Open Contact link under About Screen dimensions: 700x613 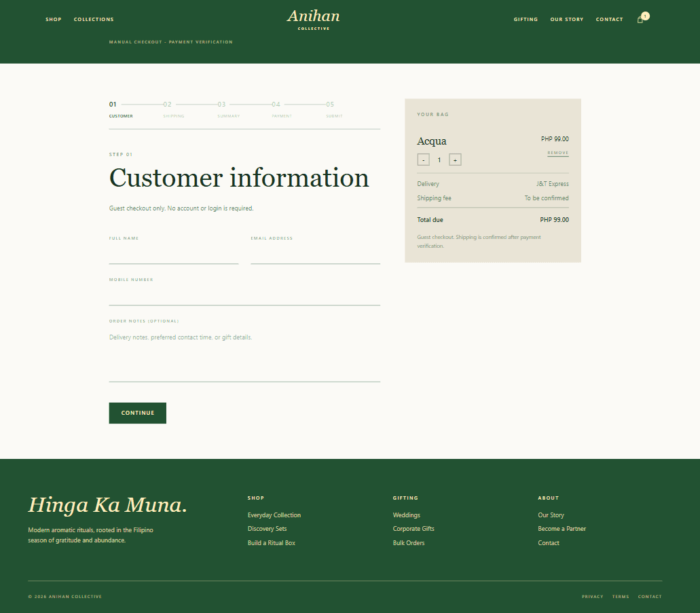coord(548,543)
